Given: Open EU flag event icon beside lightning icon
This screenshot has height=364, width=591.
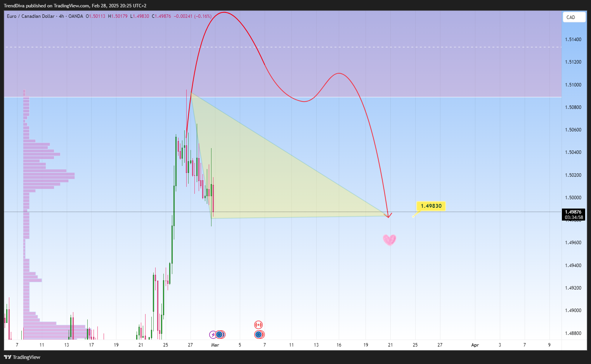Looking at the screenshot, I should coord(220,335).
